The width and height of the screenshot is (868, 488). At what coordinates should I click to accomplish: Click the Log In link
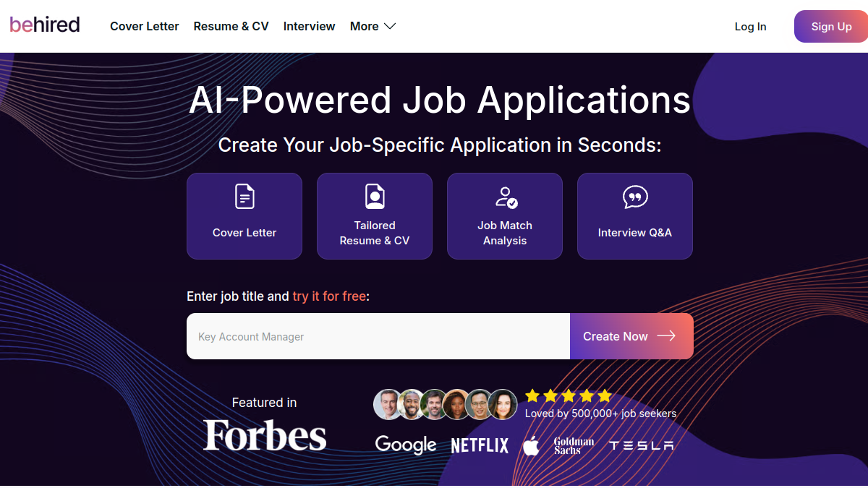[x=750, y=27]
